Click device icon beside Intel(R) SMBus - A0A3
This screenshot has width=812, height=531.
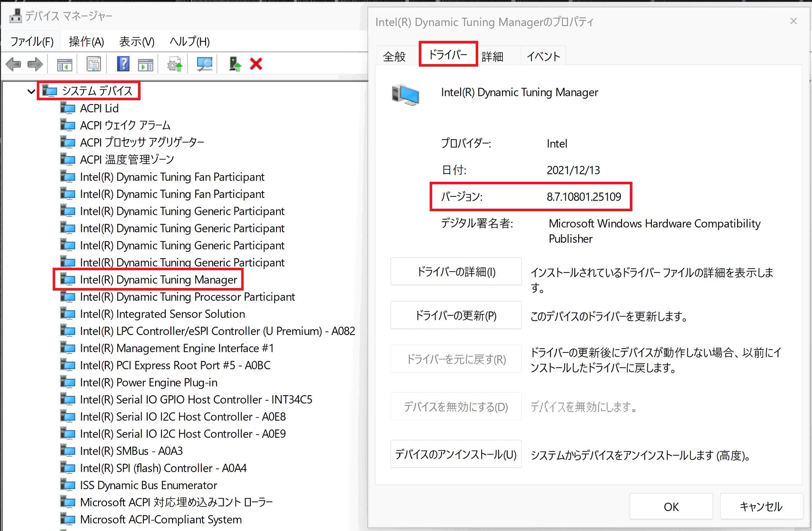(68, 451)
